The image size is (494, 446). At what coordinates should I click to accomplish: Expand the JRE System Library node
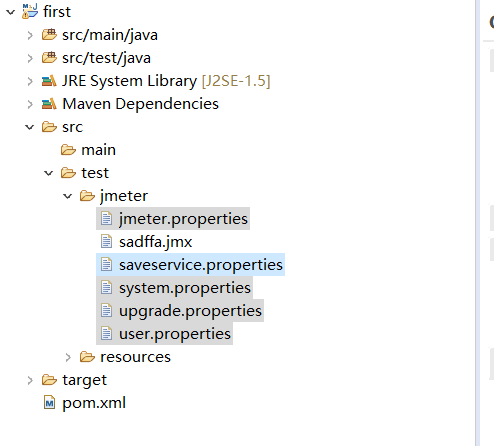(x=30, y=81)
